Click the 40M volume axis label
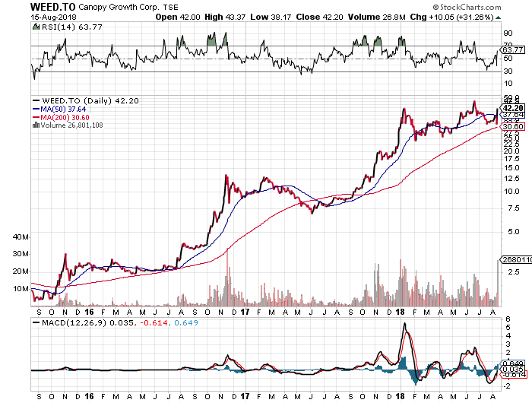 (x=21, y=237)
